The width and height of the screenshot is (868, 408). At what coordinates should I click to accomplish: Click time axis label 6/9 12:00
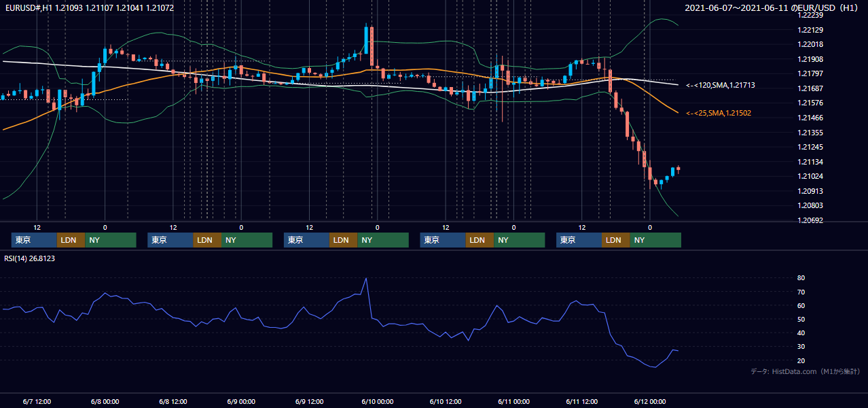click(x=309, y=401)
